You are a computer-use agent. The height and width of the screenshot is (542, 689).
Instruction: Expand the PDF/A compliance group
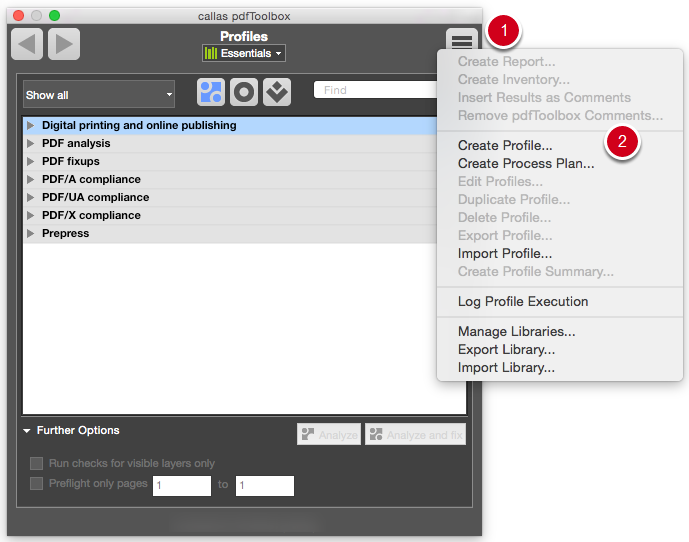30,179
